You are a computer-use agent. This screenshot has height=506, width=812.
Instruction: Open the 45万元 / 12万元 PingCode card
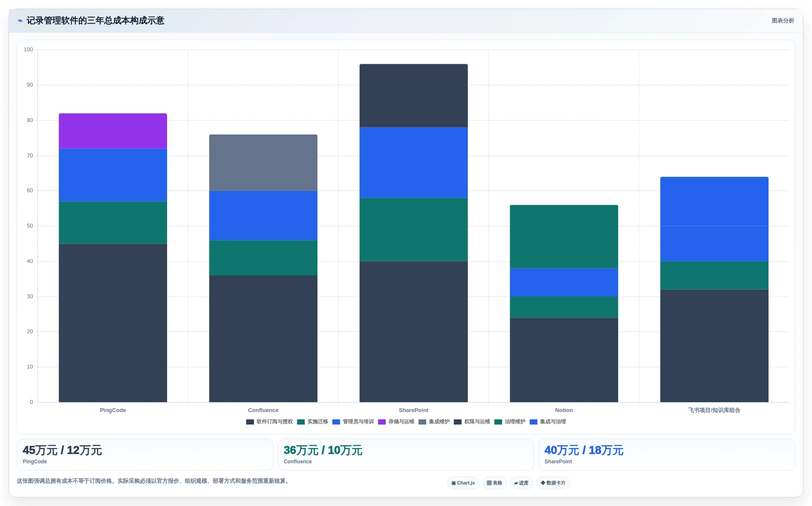point(145,455)
